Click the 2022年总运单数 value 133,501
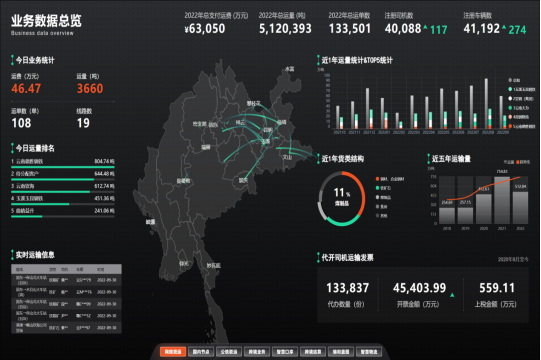The image size is (541, 360). click(350, 29)
